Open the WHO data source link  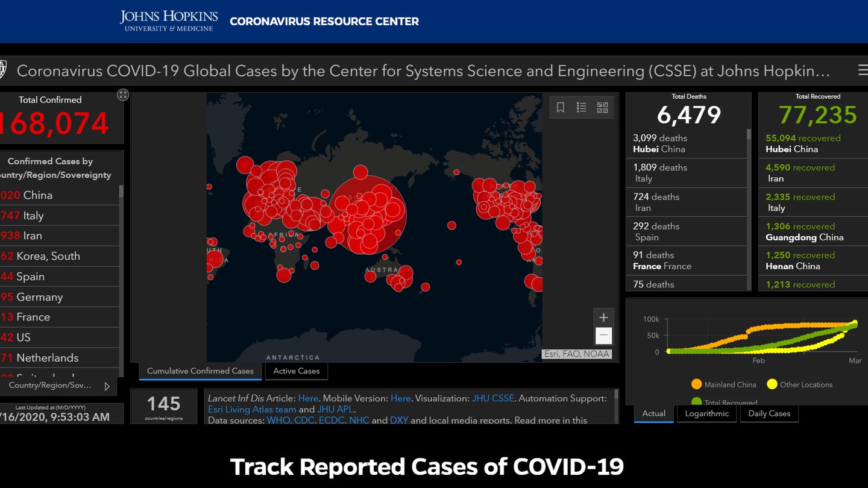[278, 420]
